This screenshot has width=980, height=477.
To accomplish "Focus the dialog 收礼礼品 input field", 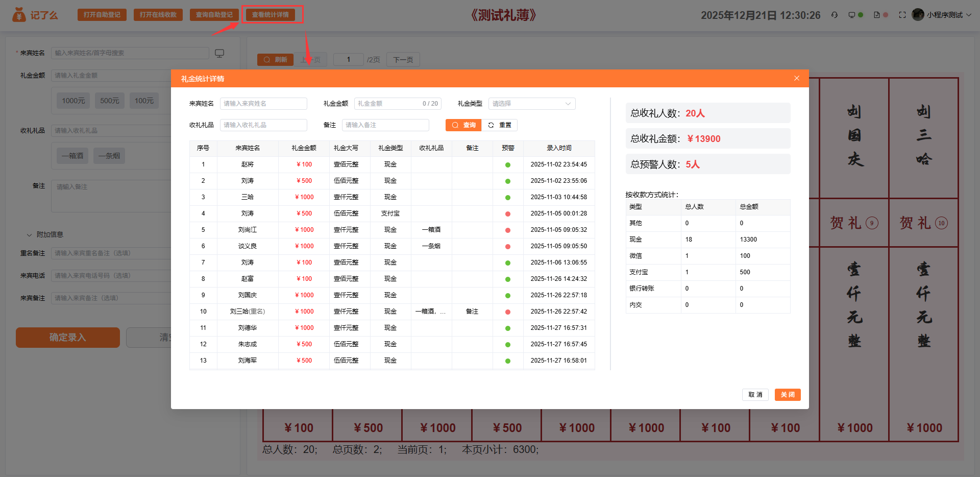I will point(263,125).
